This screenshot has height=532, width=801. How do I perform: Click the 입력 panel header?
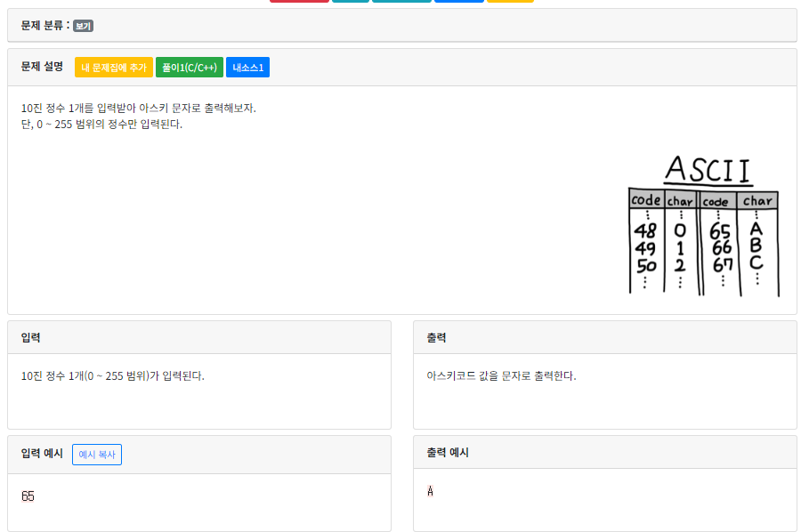[x=32, y=336]
